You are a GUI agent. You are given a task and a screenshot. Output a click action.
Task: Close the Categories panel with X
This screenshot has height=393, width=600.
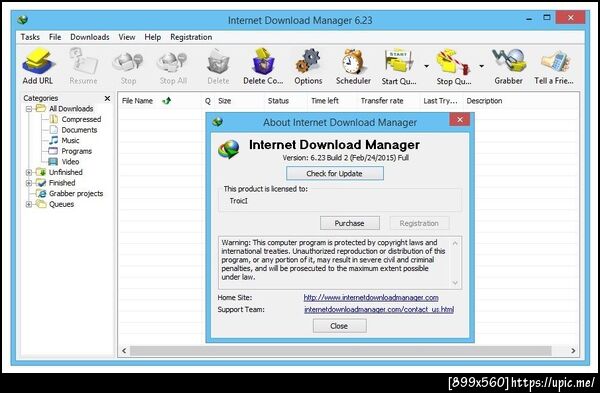coord(108,98)
